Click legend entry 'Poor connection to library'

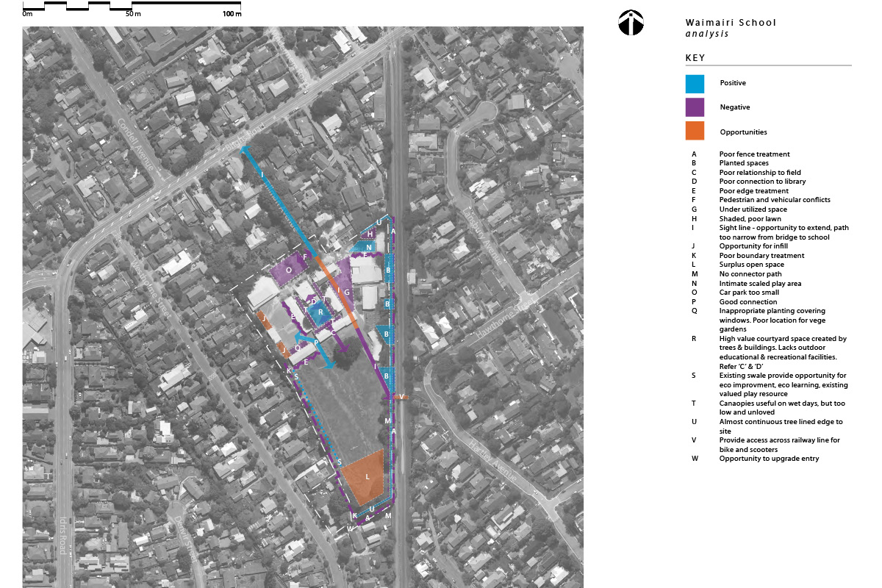coord(762,182)
